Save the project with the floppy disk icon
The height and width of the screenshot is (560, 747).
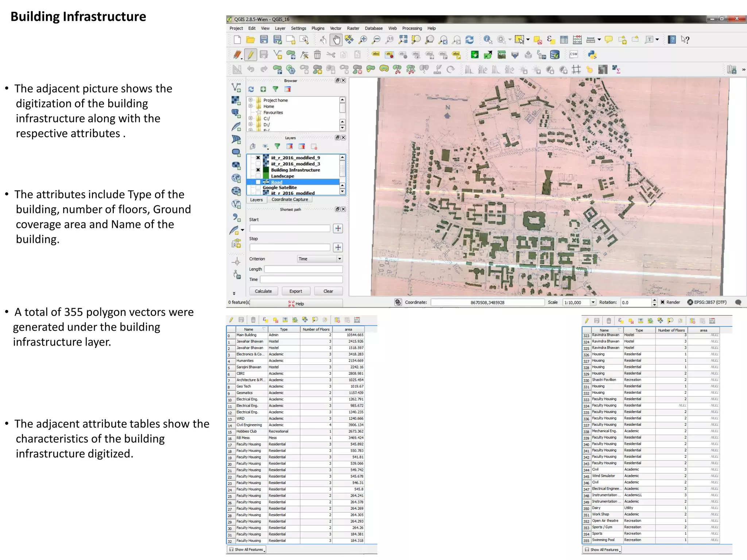coord(264,40)
